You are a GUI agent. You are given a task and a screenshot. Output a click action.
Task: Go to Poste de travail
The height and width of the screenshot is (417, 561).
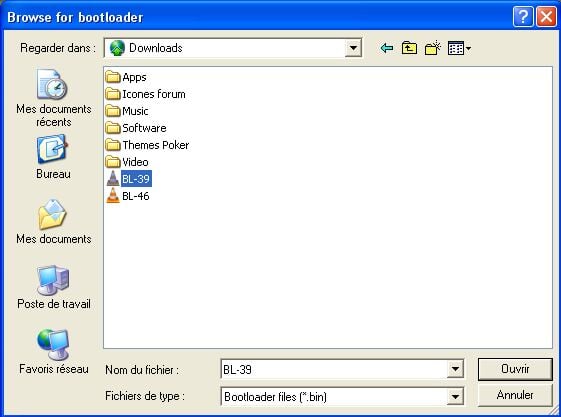(54, 287)
